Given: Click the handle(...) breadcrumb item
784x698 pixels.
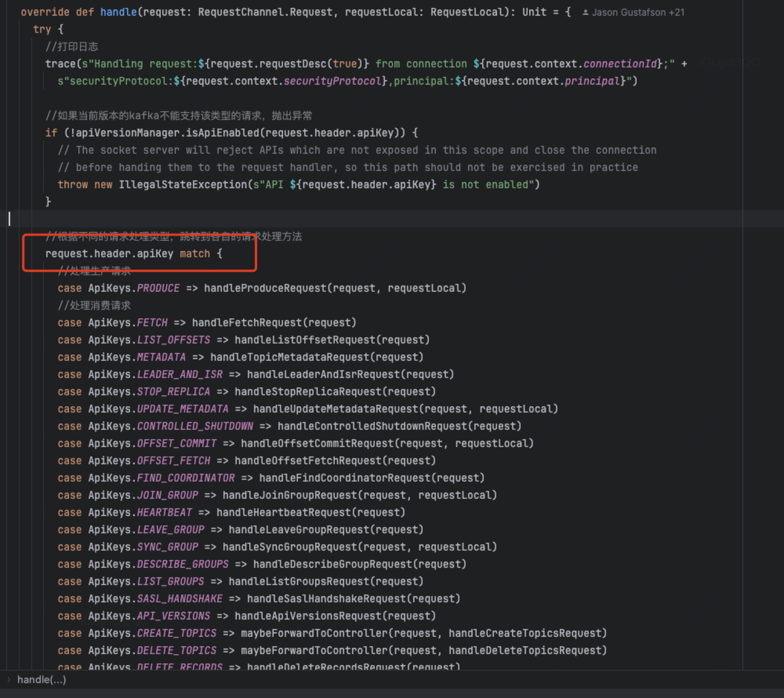Looking at the screenshot, I should (42, 680).
